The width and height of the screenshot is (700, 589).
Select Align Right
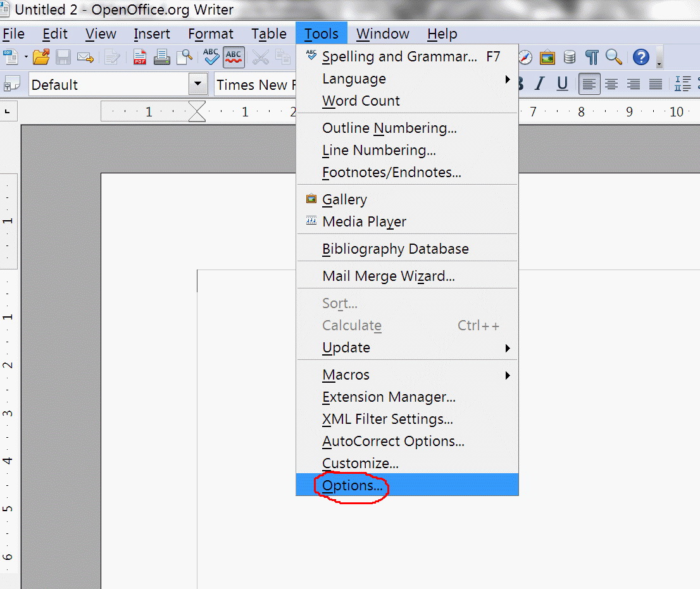click(x=634, y=84)
